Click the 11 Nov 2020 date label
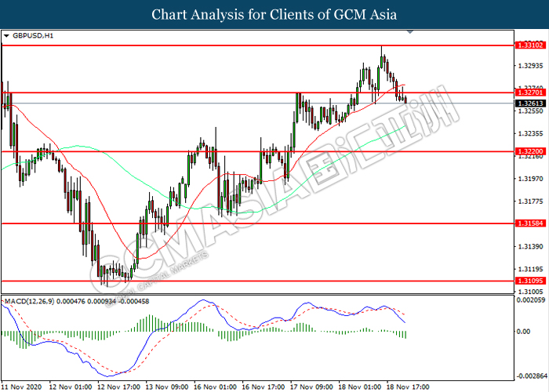 coord(21,387)
